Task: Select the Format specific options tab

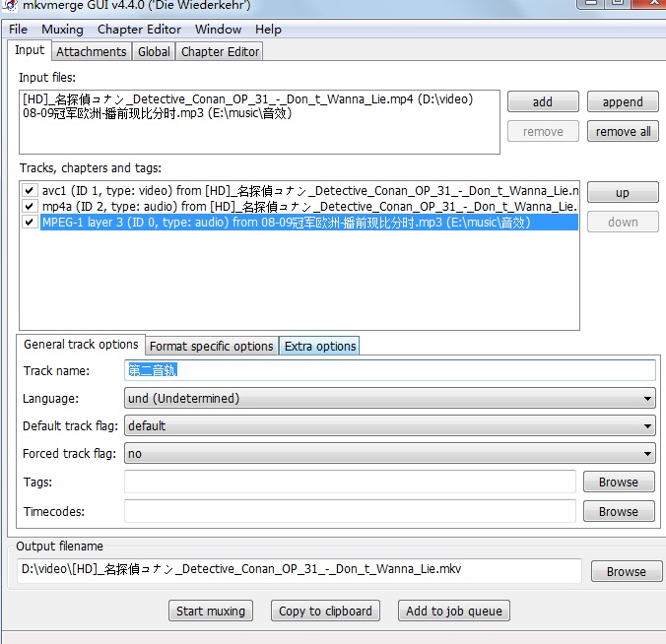Action: click(211, 346)
